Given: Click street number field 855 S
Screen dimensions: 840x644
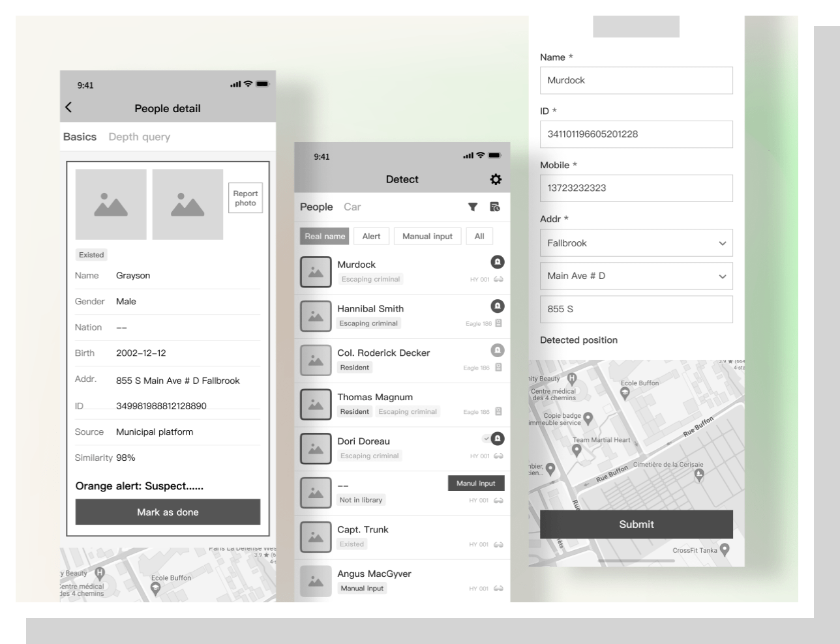Looking at the screenshot, I should [x=637, y=309].
